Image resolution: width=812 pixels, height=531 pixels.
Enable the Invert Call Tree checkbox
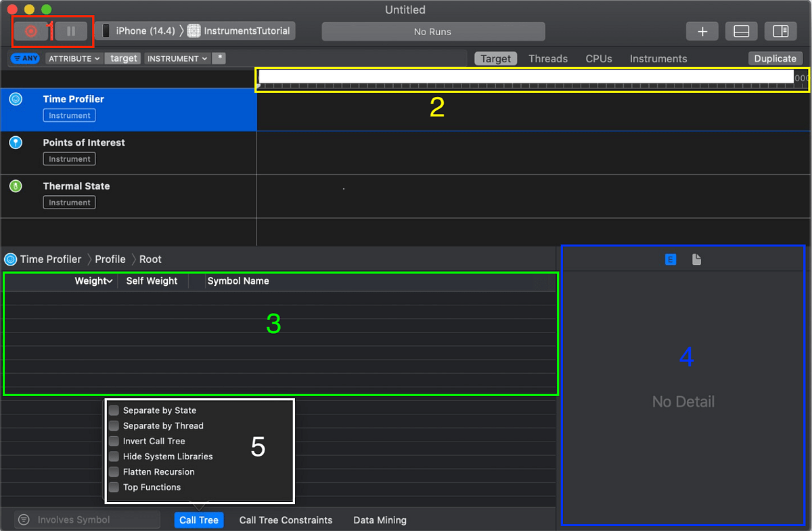(114, 441)
